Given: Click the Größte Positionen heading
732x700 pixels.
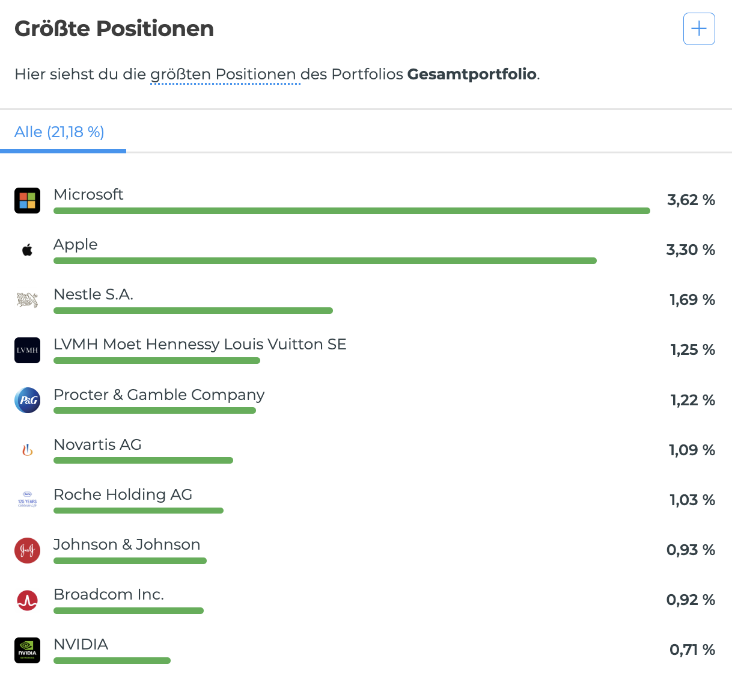Looking at the screenshot, I should tap(114, 29).
